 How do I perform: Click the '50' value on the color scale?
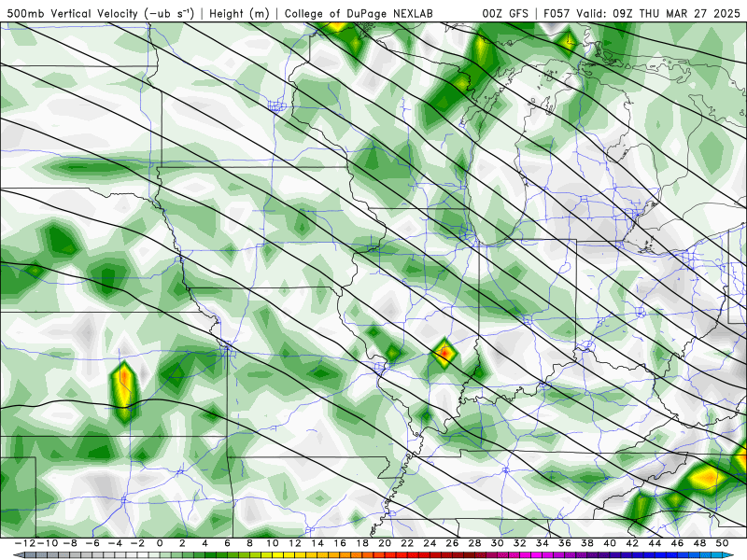coord(722,543)
